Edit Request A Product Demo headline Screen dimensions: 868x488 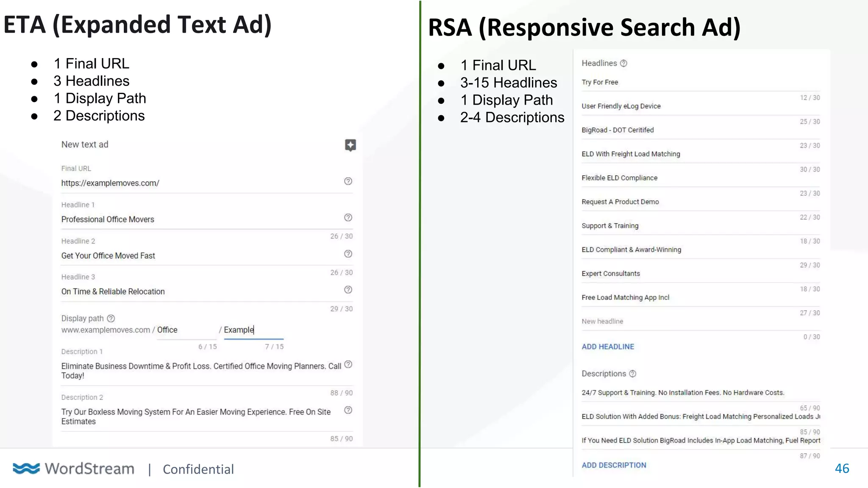pos(701,202)
